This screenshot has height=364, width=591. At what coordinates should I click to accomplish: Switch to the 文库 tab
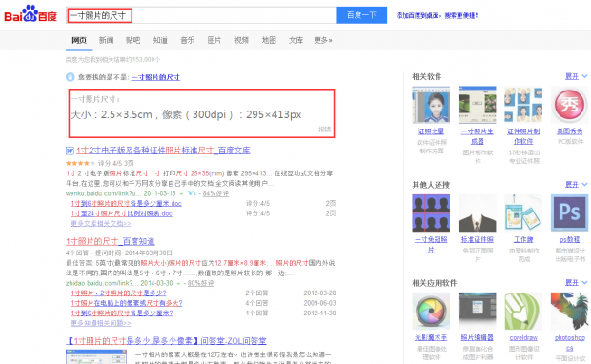pos(295,40)
